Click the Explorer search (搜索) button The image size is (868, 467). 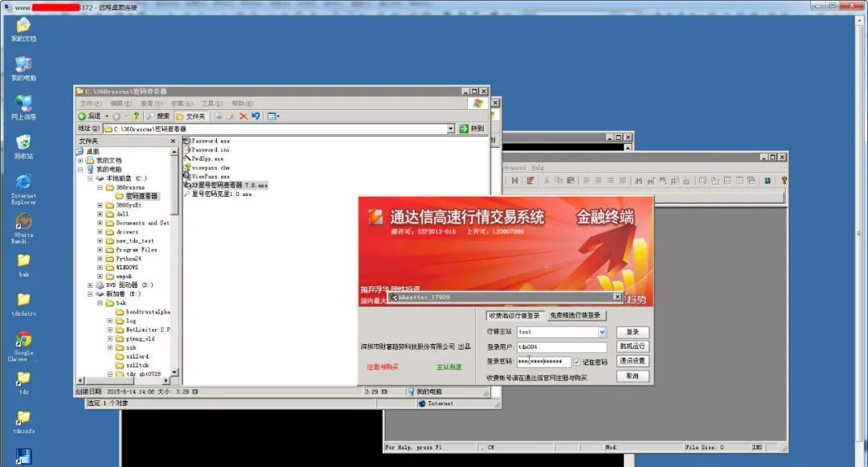click(158, 117)
